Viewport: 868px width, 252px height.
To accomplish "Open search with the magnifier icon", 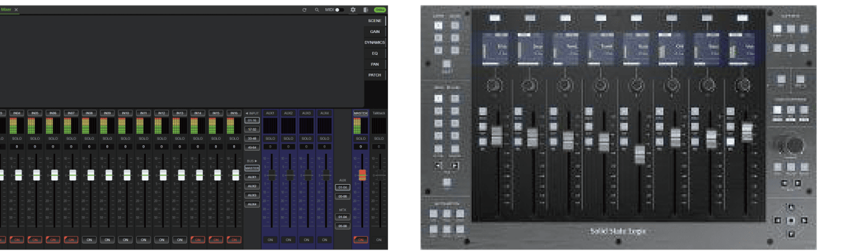I will [x=317, y=10].
